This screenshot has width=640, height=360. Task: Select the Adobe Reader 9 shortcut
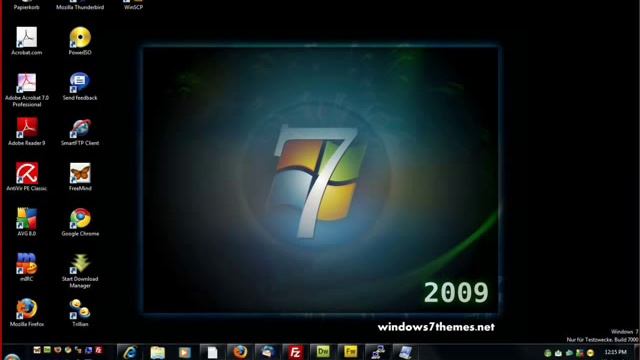tap(27, 129)
